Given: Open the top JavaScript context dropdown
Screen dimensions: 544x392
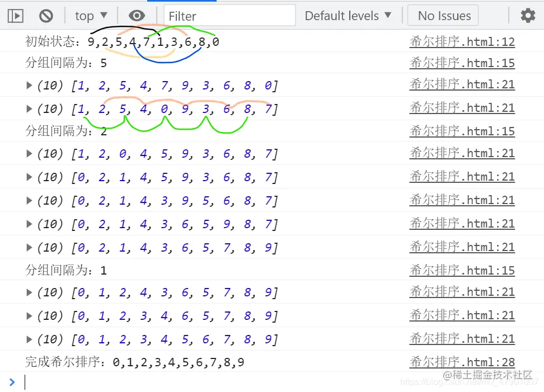Looking at the screenshot, I should 91,16.
